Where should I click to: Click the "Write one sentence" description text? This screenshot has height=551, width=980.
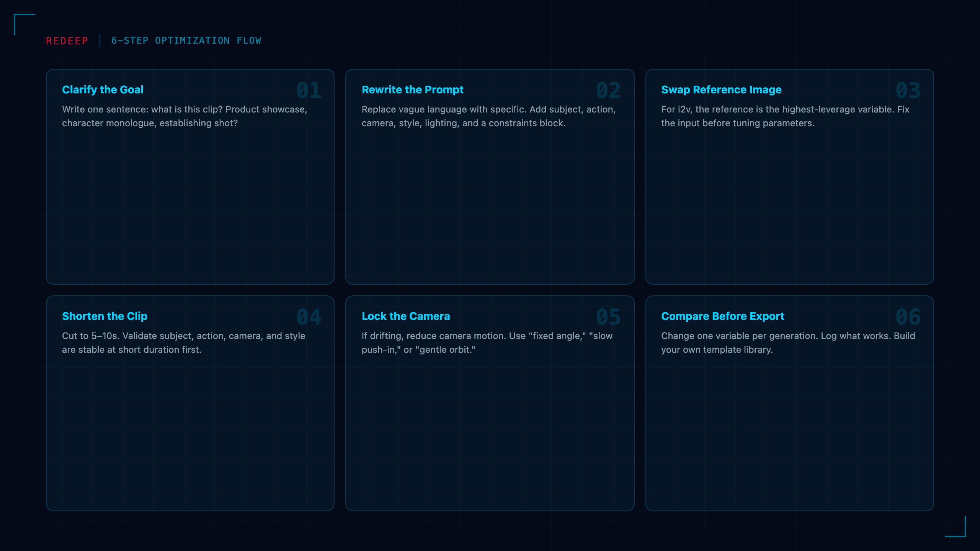(x=185, y=116)
